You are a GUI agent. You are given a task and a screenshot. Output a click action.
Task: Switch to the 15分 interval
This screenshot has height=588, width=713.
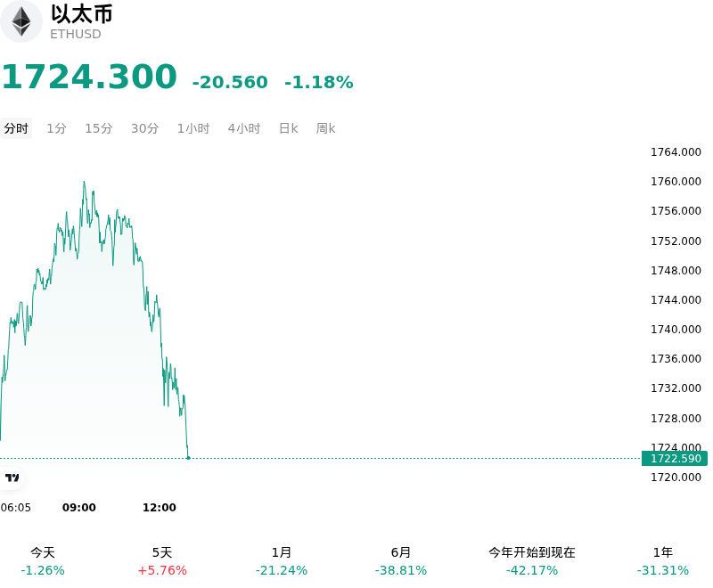(x=99, y=128)
